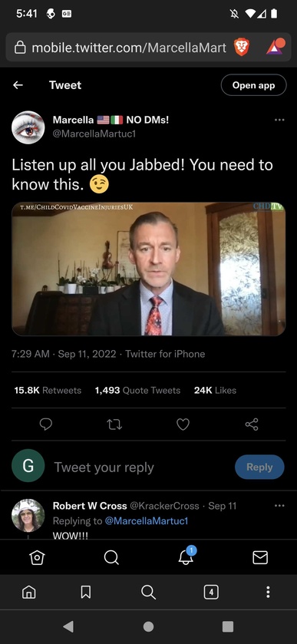The width and height of the screenshot is (297, 644).
Task: Open Twitter search magnifier tab
Action: [x=111, y=557]
